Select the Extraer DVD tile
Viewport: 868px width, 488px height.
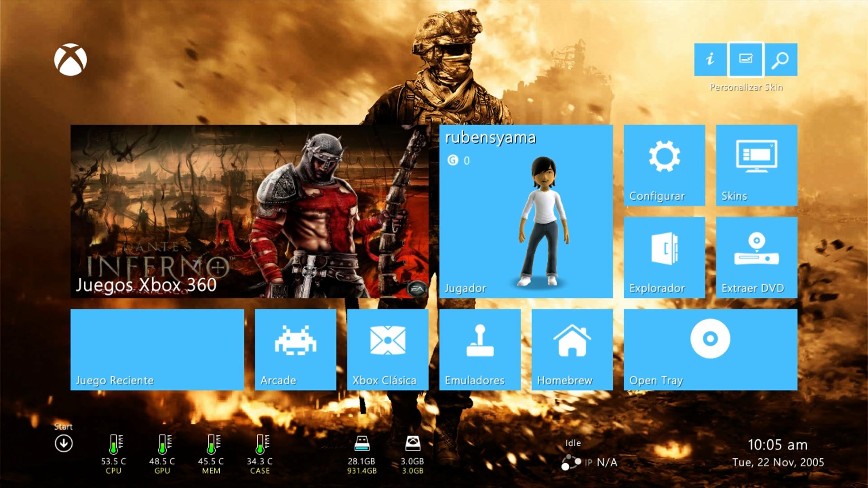pos(756,258)
